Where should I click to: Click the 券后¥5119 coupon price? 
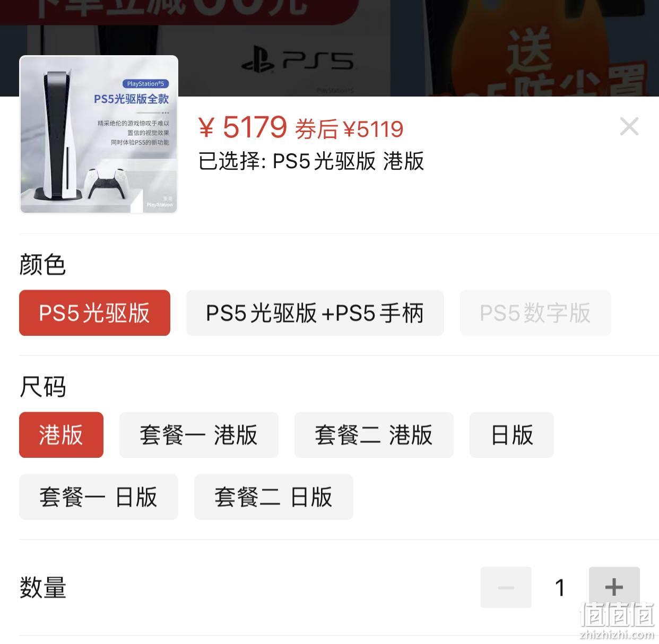[349, 129]
